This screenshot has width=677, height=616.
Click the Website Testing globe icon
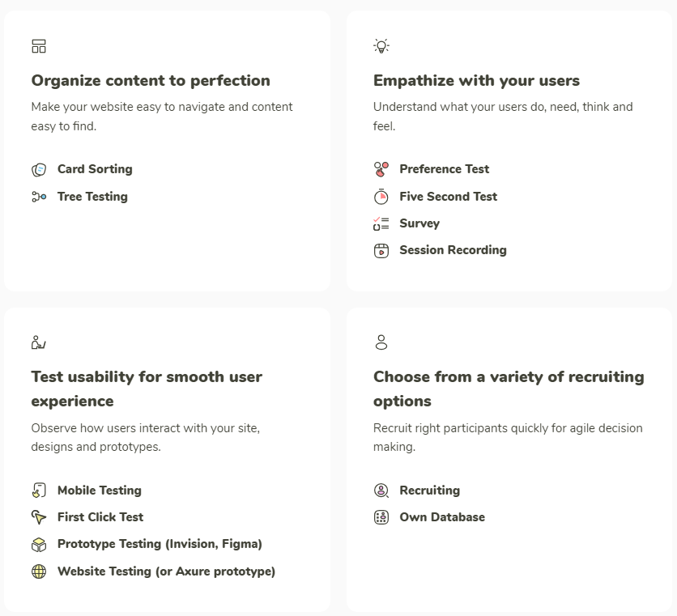[38, 571]
